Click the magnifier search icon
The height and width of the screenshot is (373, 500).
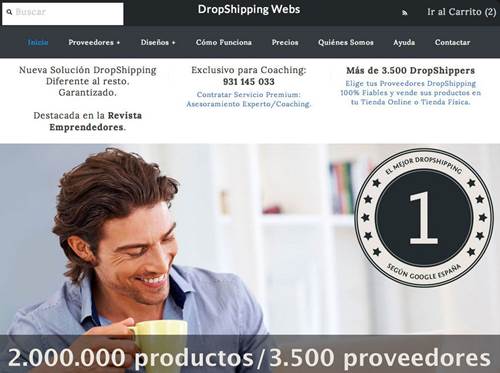9,12
